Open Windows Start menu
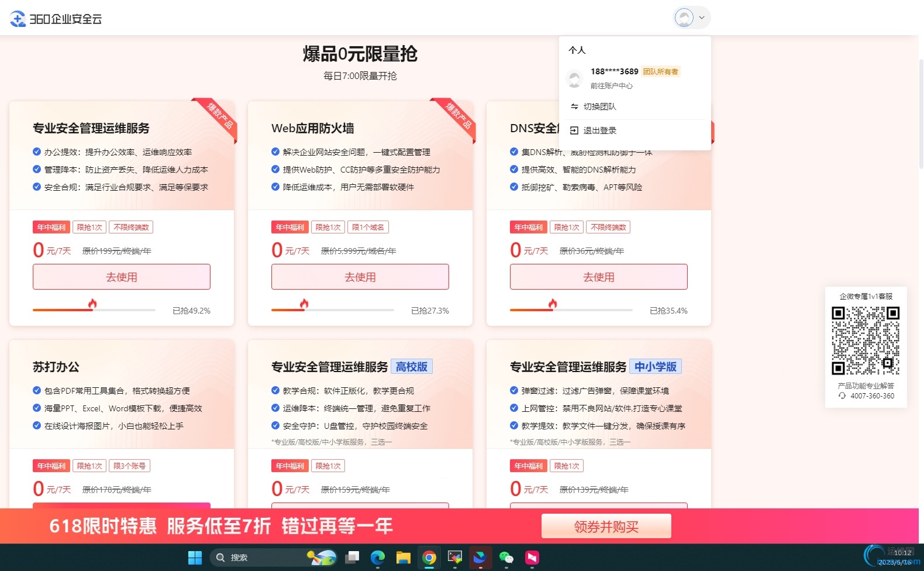 pos(195,558)
